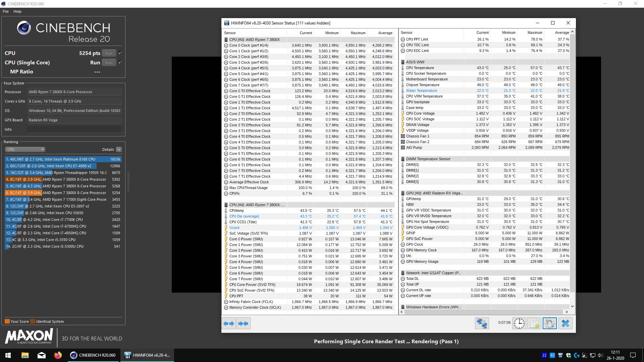Close HWiNFO sensors with blue X icon
Image resolution: width=644 pixels, height=362 pixels.
(x=565, y=323)
